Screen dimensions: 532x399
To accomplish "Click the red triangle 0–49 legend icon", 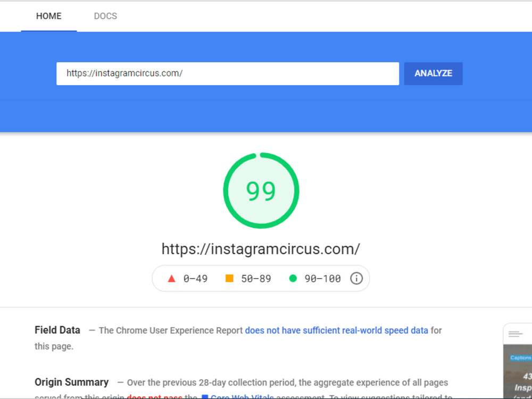I will tap(172, 279).
